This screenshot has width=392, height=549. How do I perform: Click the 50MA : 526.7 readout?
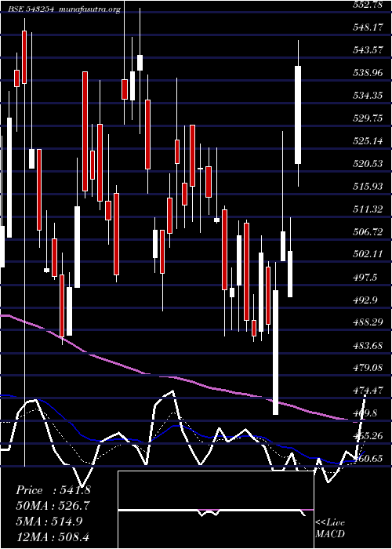tap(53, 506)
